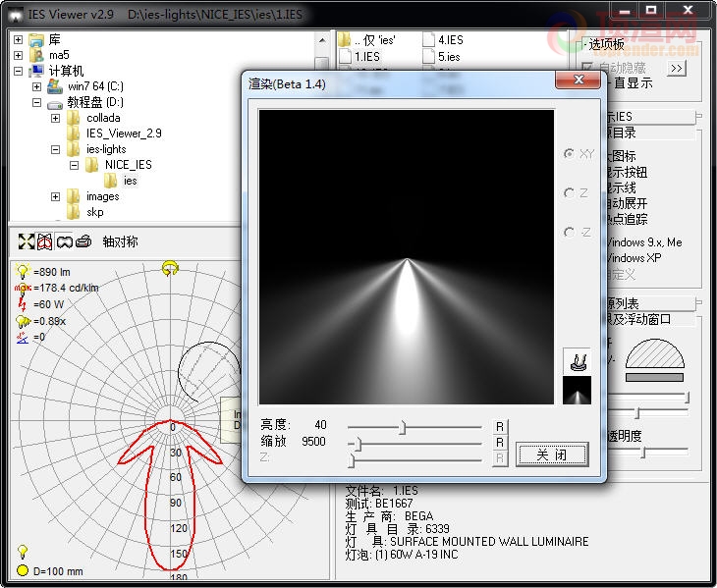Click the 缩放 zoom slider handle
This screenshot has height=588, width=717.
click(x=358, y=444)
